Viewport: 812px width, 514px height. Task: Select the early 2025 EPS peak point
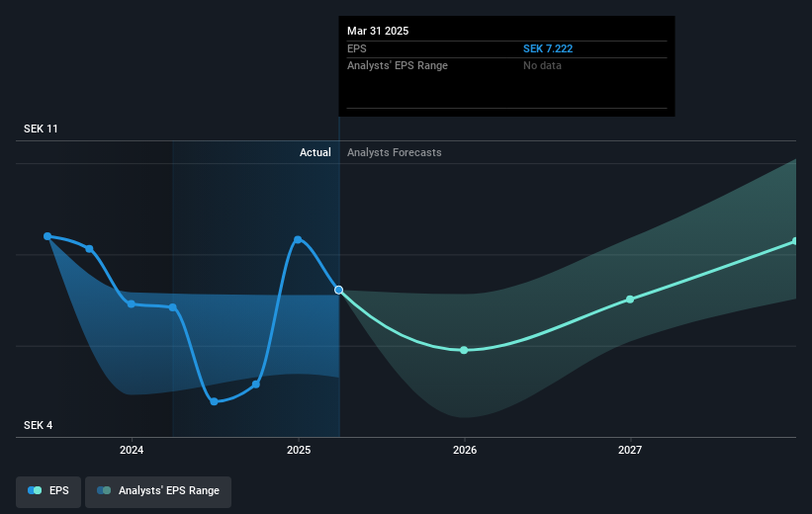[298, 239]
